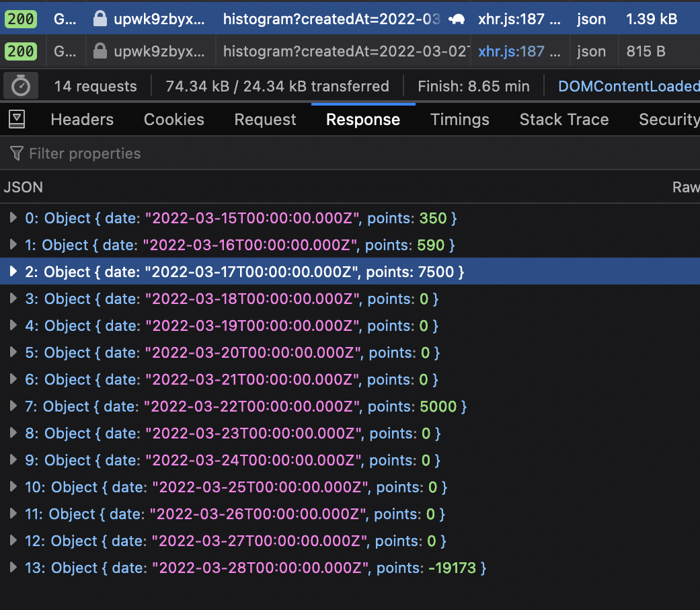
Task: Click the points value -19173
Action: (x=453, y=568)
